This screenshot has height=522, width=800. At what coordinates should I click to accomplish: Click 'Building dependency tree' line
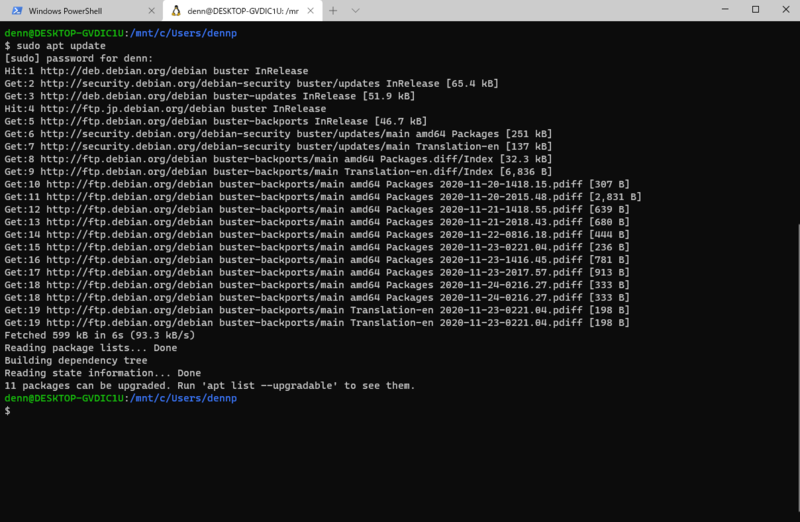pyautogui.click(x=76, y=360)
